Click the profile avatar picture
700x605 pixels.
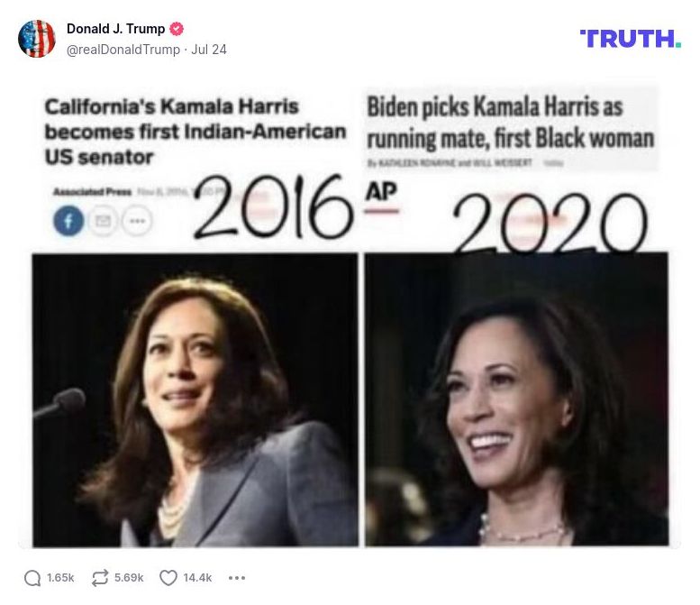[37, 39]
